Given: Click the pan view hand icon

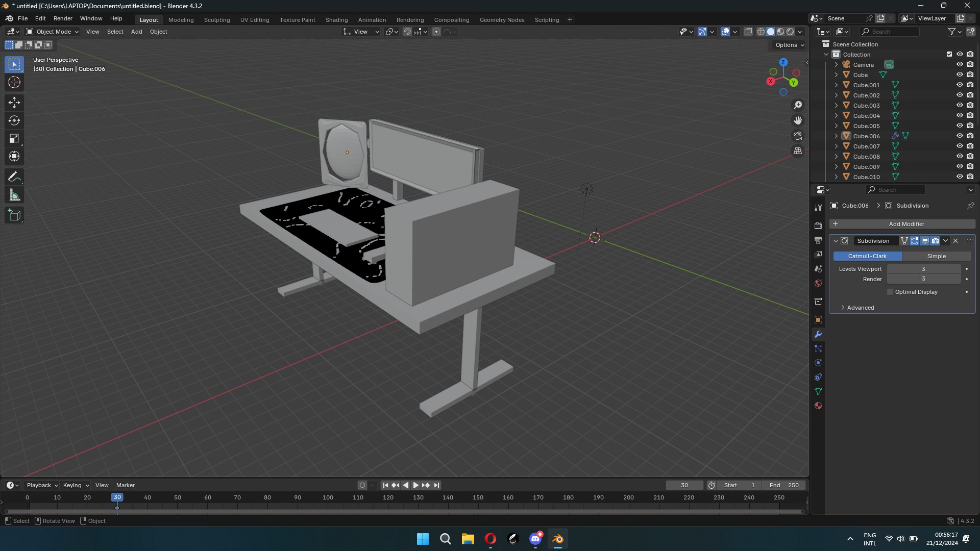Looking at the screenshot, I should tap(798, 120).
